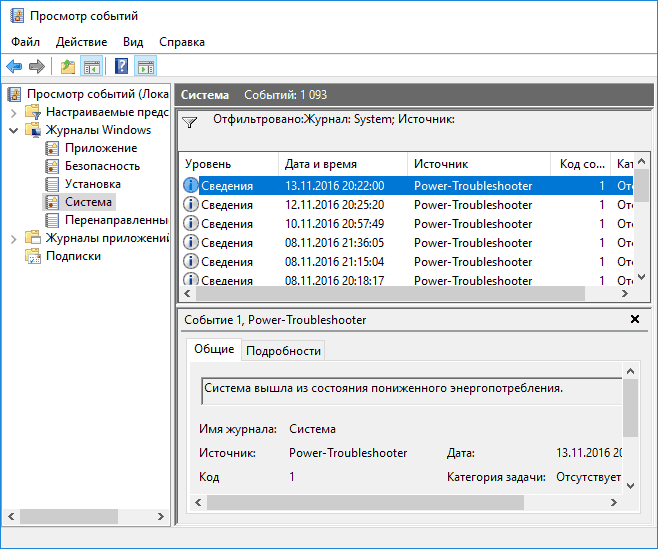Open the Действие menu
The image size is (658, 549).
click(x=81, y=42)
